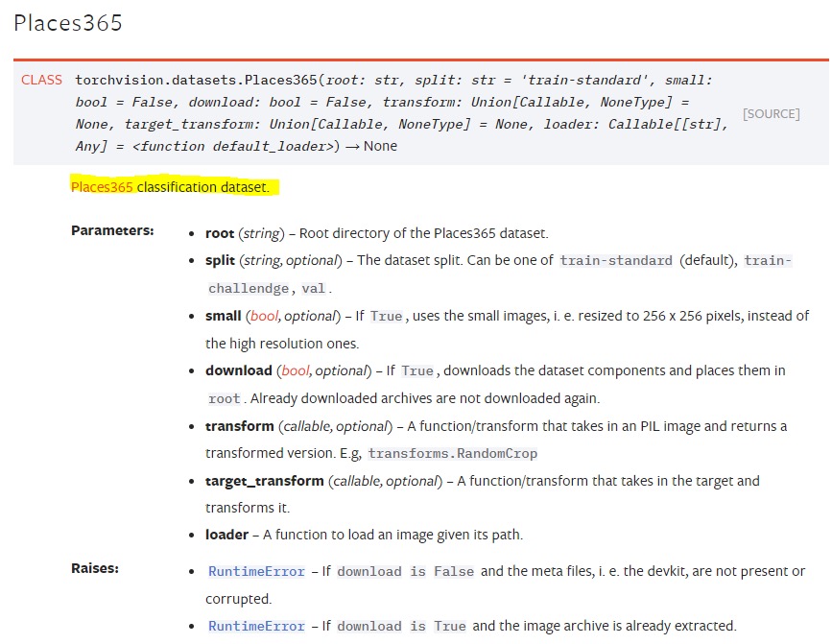Click the '→ None' return annotation

point(371,147)
